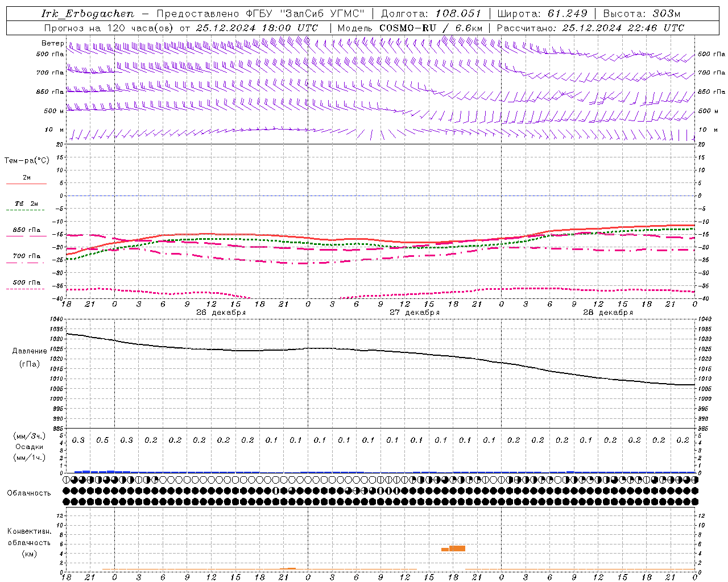
Task: Click the 26 декабря date label
Action: [221, 313]
